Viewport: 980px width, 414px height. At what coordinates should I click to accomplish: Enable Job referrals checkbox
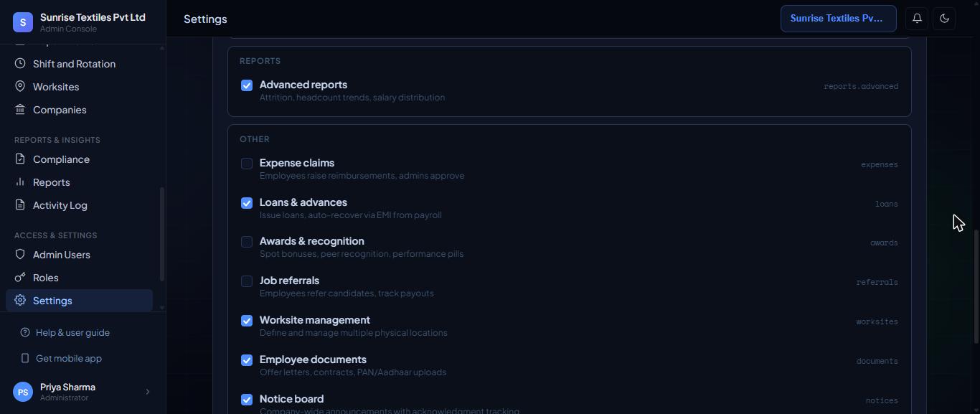pos(247,281)
